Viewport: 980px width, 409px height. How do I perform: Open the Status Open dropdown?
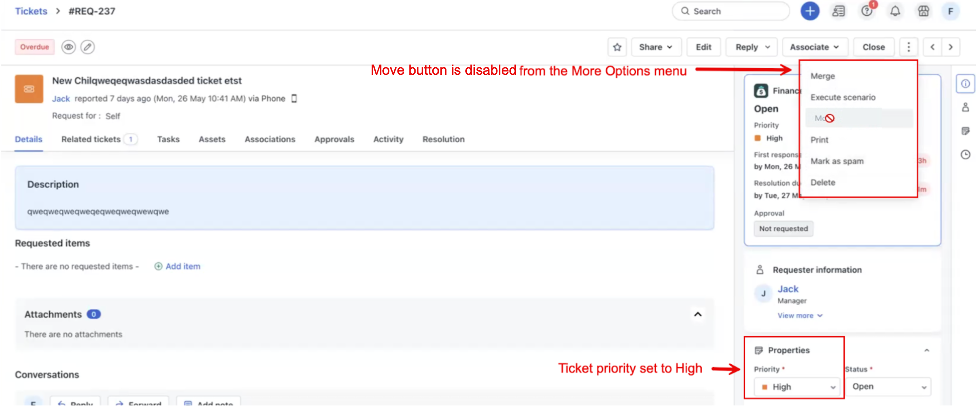pos(888,386)
